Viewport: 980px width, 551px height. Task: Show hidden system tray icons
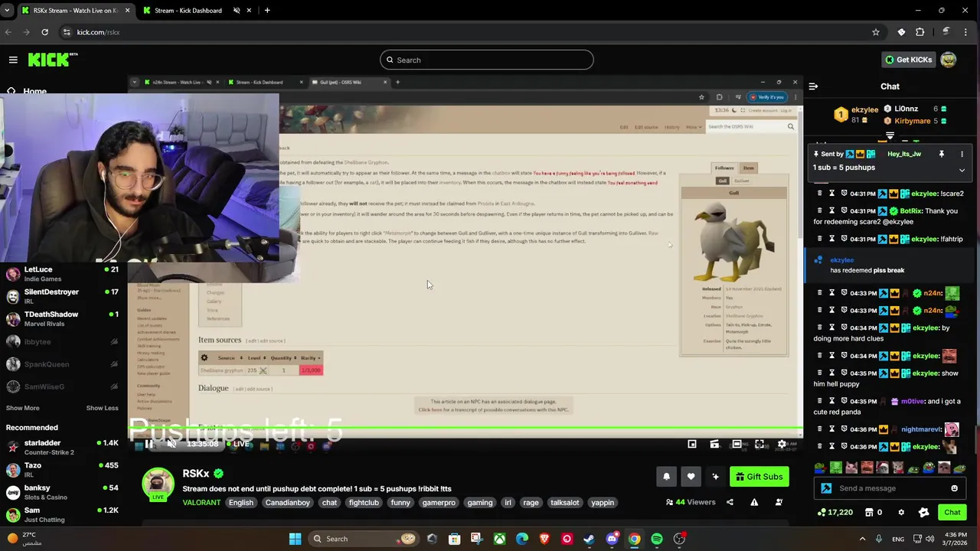pyautogui.click(x=862, y=539)
